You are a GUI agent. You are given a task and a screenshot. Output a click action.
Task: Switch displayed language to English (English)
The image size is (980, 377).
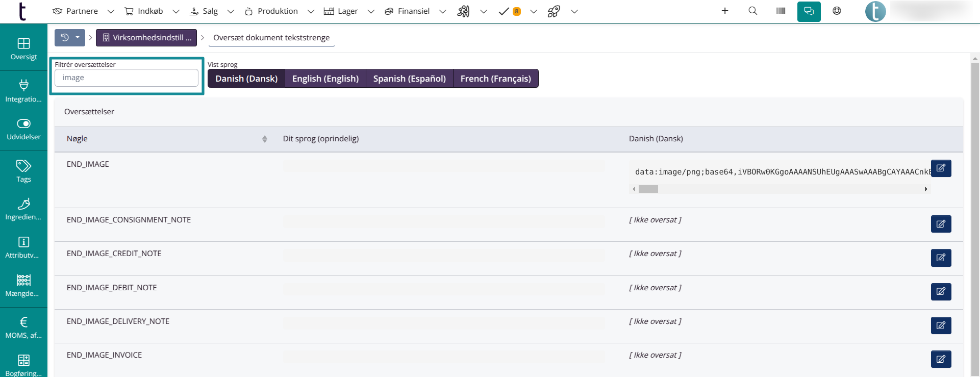325,79
